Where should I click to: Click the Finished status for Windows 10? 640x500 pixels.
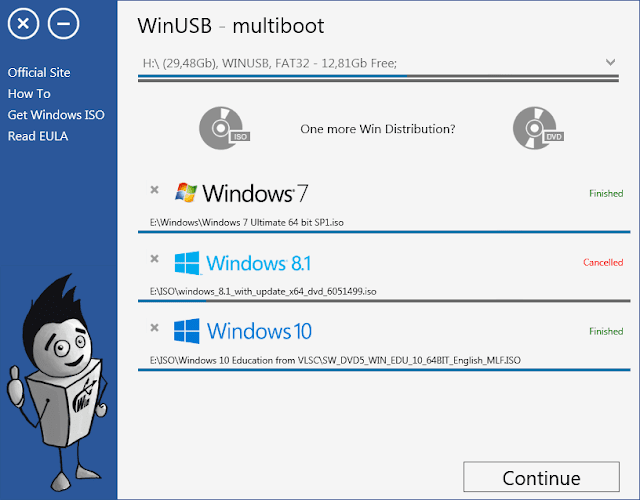point(606,331)
